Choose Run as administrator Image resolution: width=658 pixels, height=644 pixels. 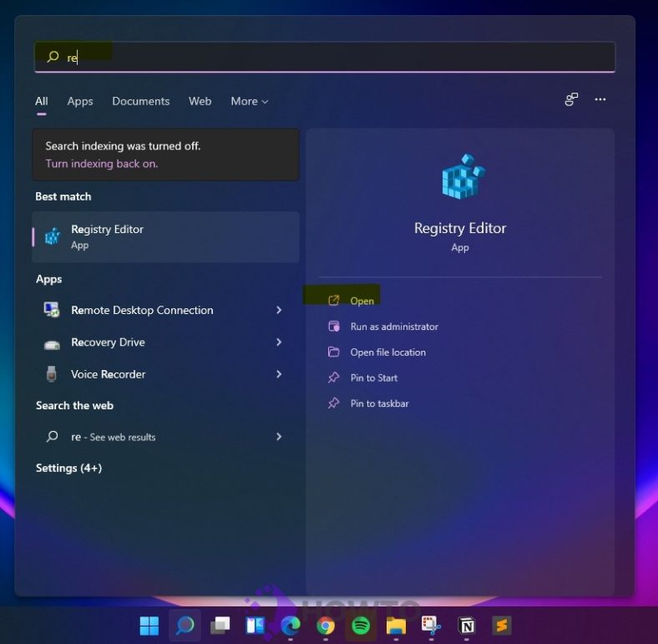[x=394, y=327]
